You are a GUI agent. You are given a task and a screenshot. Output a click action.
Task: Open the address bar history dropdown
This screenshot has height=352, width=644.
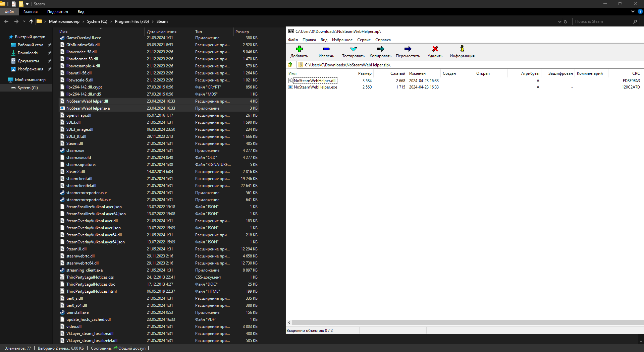559,21
